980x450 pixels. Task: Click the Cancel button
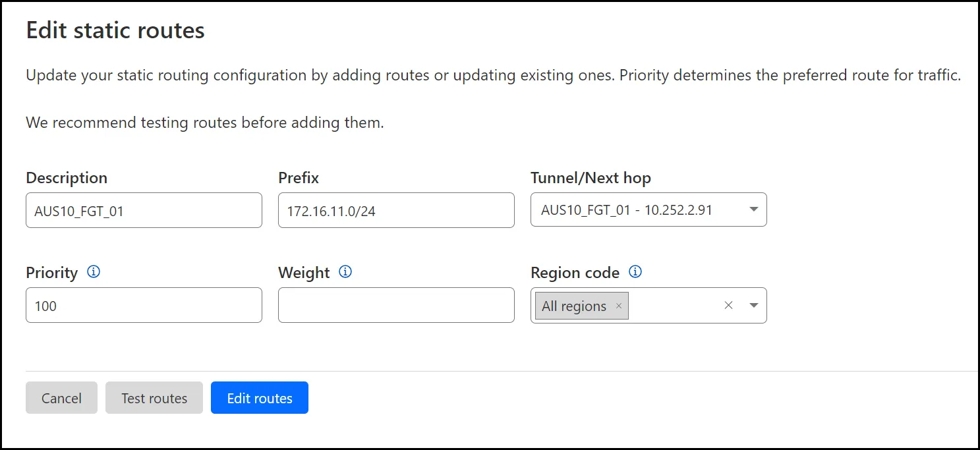(61, 397)
